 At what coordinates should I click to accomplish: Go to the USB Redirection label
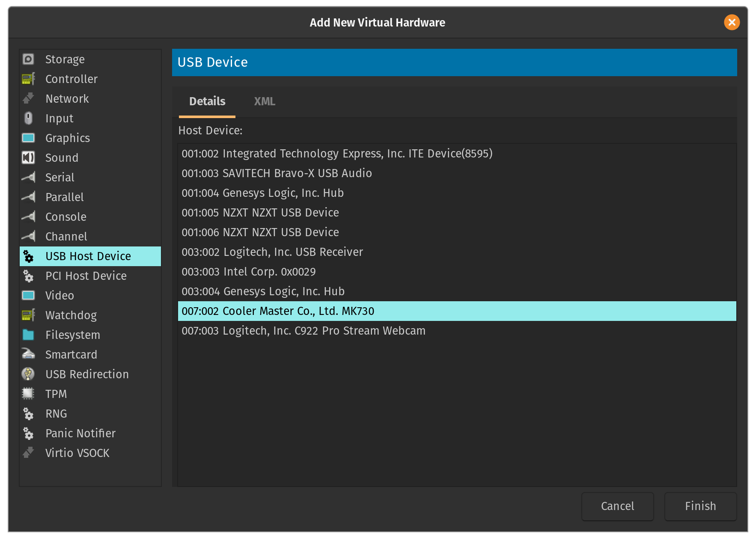click(87, 374)
